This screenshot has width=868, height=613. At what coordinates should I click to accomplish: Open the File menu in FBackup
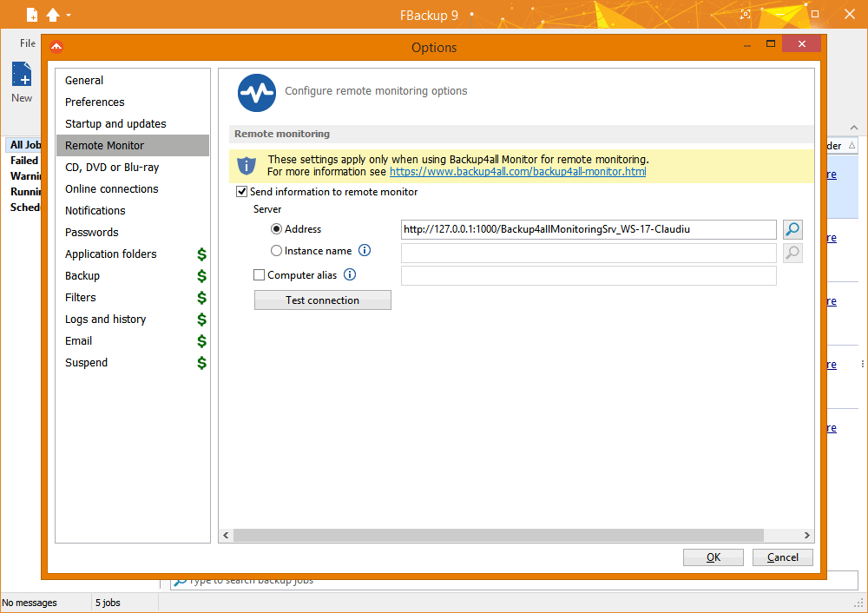click(28, 43)
